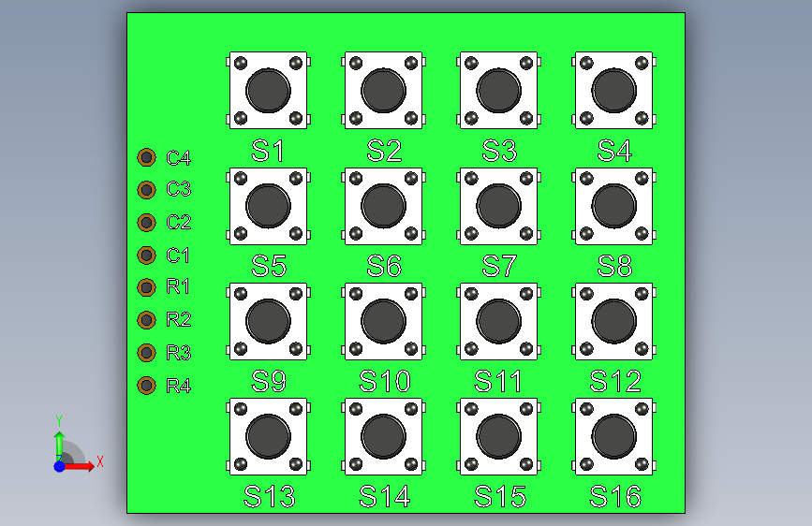Select the S10 push button switch

pos(384,322)
